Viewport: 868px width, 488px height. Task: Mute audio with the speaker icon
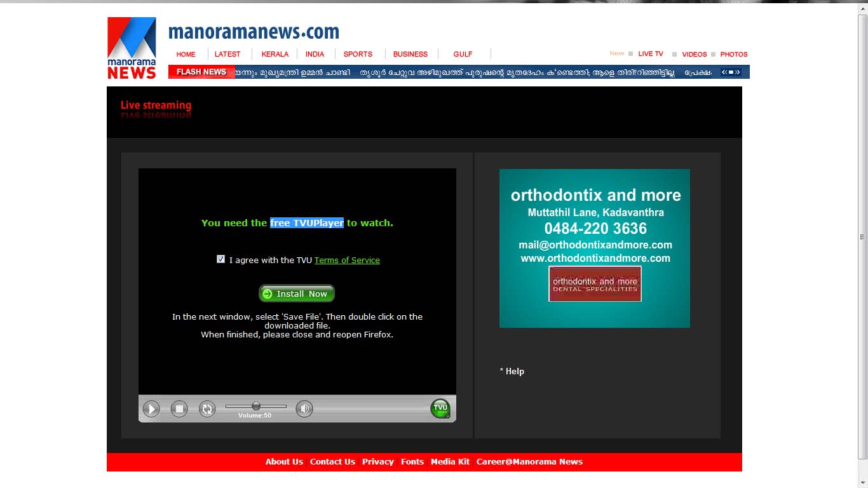point(304,409)
